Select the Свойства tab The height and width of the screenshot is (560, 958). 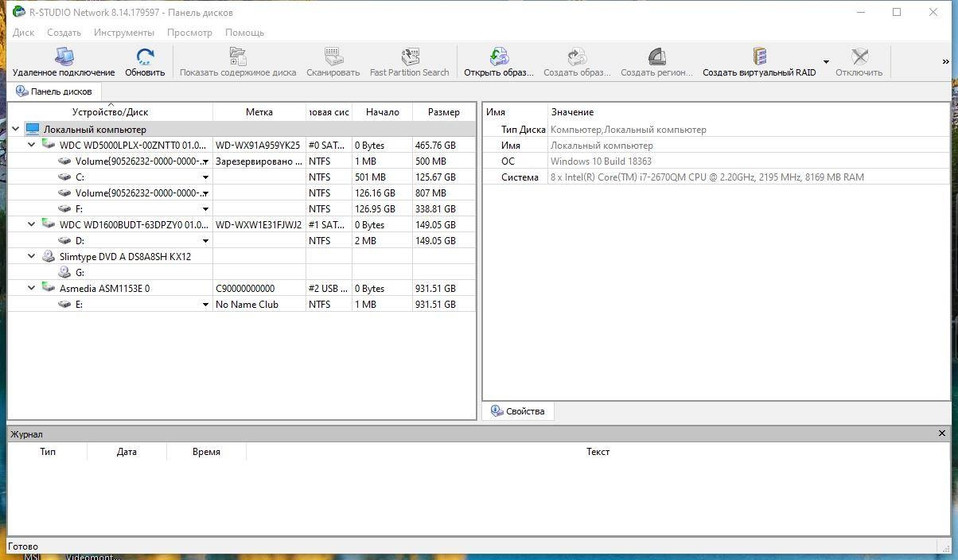518,411
